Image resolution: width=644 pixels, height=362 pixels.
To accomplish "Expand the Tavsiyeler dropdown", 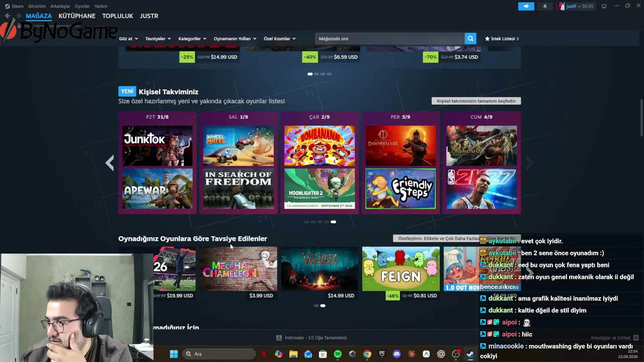I will 158,39.
